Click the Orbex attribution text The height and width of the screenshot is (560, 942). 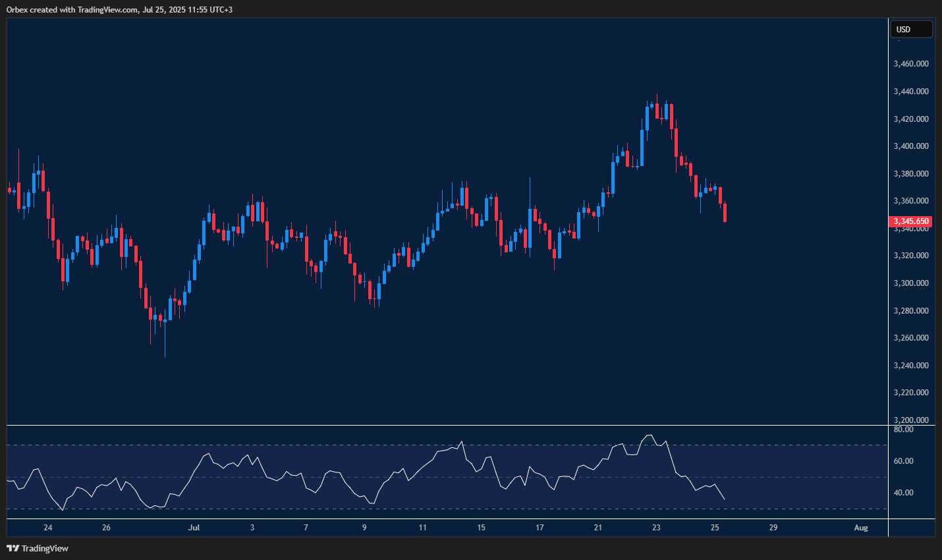click(119, 9)
